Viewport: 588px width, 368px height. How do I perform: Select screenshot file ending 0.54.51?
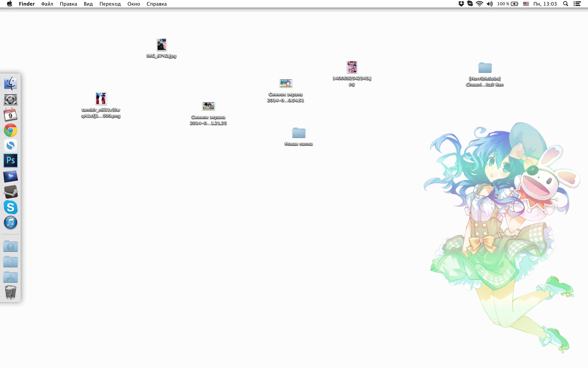pyautogui.click(x=286, y=83)
